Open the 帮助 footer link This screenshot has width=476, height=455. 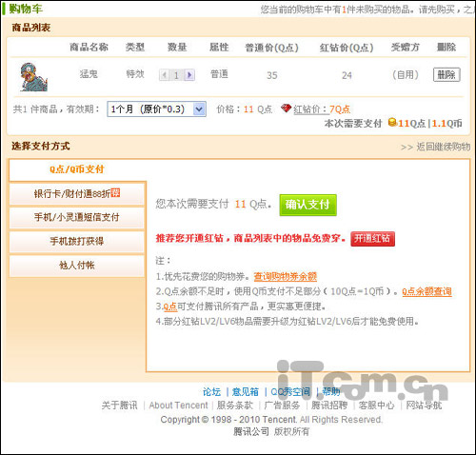click(331, 392)
